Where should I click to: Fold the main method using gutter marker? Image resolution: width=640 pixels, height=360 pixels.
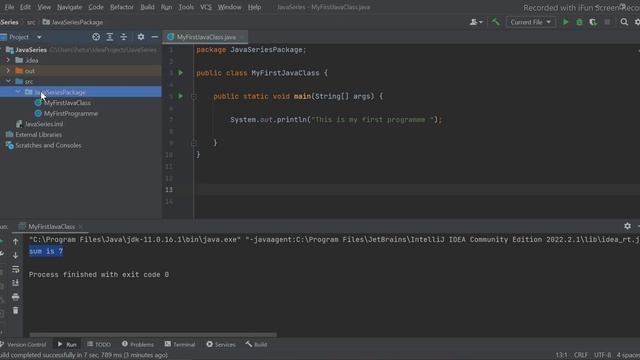coord(194,96)
